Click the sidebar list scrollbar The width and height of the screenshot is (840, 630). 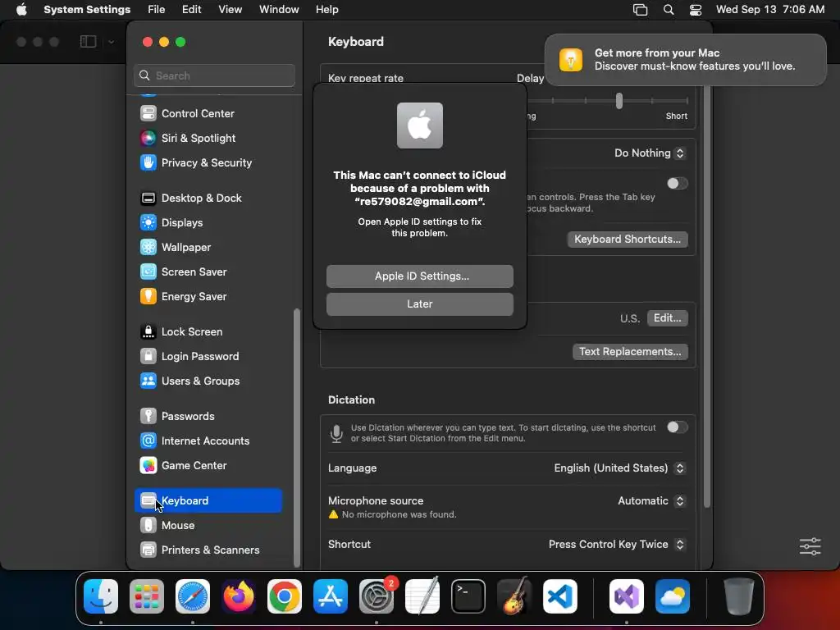[x=297, y=437]
